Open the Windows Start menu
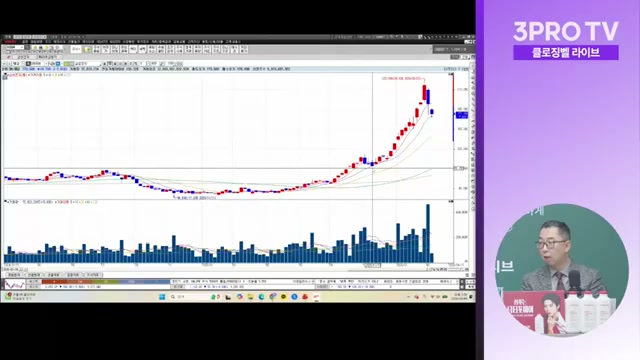640x360 pixels. click(x=162, y=297)
